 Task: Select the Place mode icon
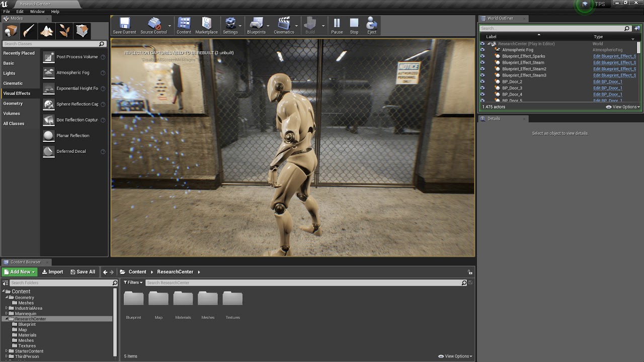coord(11,31)
